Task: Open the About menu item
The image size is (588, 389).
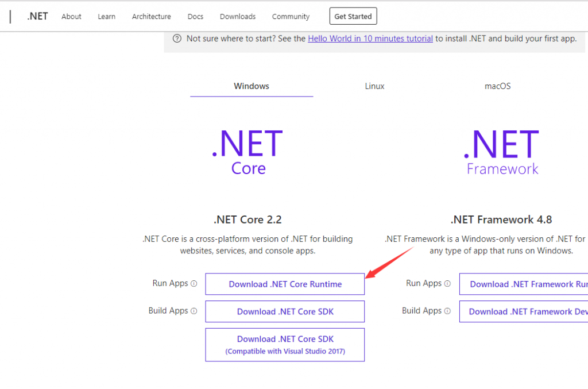Action: [x=71, y=17]
